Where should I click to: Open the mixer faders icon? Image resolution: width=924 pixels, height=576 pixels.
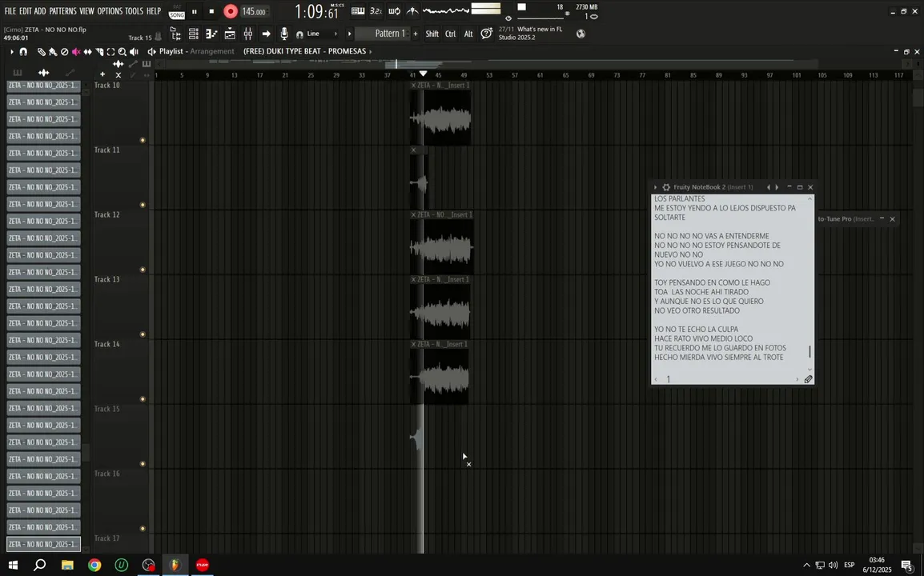[248, 34]
